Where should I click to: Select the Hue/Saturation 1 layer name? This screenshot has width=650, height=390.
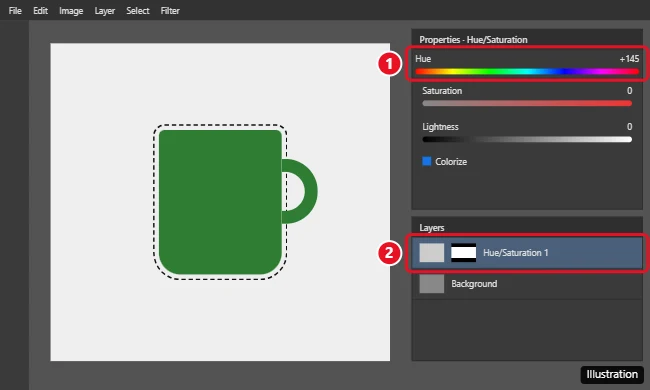coord(515,252)
